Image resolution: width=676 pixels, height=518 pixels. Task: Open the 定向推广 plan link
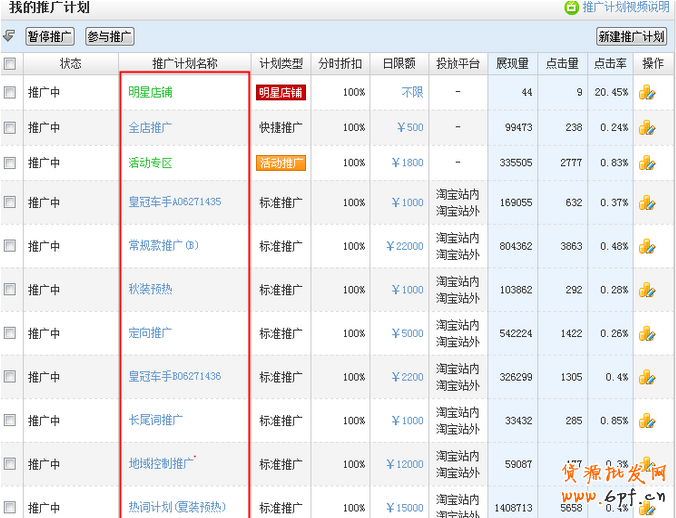(x=150, y=333)
